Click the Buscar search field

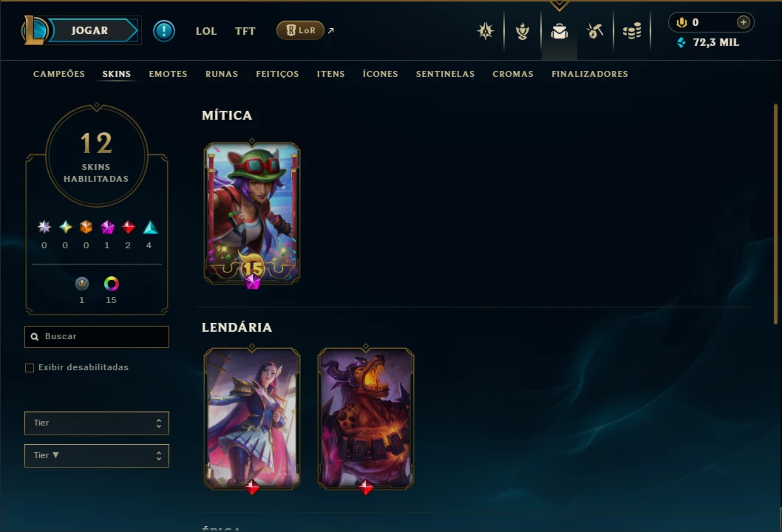pyautogui.click(x=97, y=336)
